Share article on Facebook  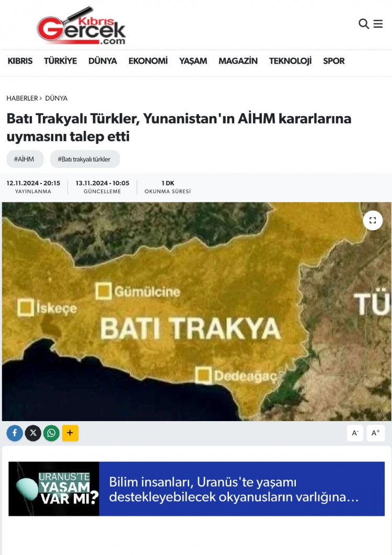click(15, 433)
